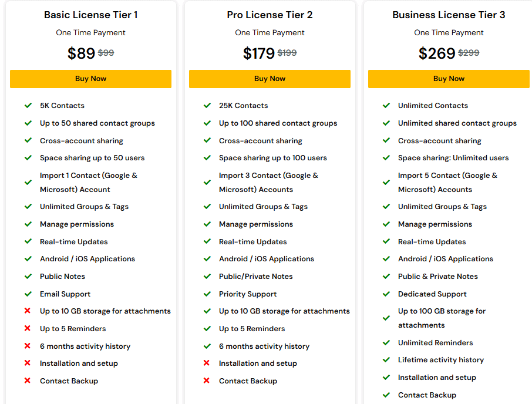Click the checkmark next to Dedicated Support
Image resolution: width=532 pixels, height=404 pixels.
pyautogui.click(x=386, y=294)
